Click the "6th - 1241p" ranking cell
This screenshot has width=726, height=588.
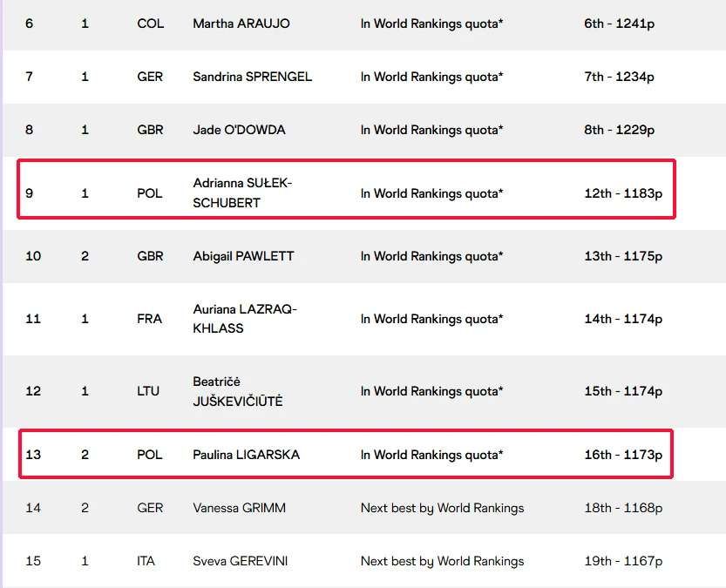pos(619,24)
